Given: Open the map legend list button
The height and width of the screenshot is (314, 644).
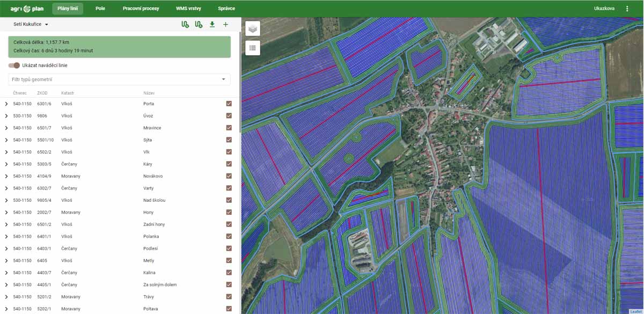Looking at the screenshot, I should click(253, 48).
